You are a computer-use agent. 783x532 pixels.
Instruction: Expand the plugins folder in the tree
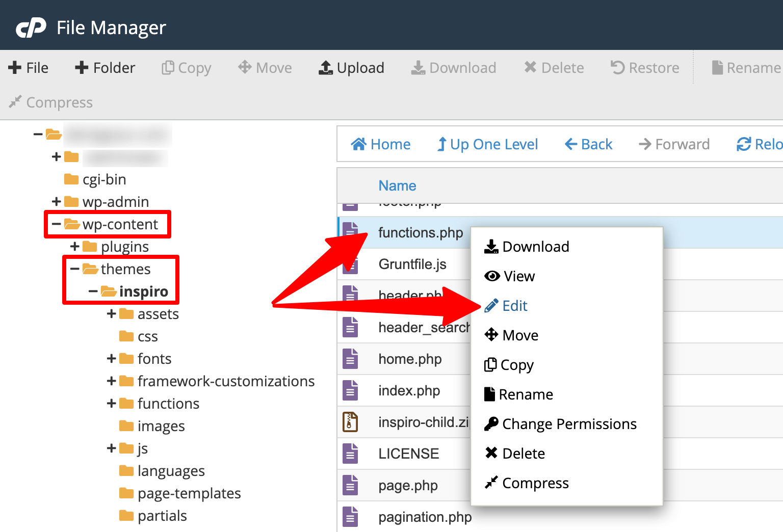click(x=75, y=246)
